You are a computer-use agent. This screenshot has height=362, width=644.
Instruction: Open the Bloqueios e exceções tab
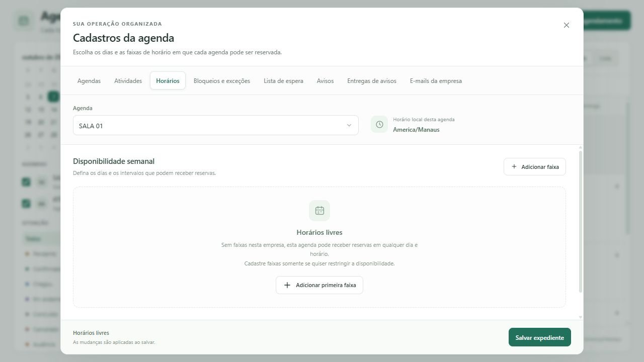pyautogui.click(x=222, y=81)
